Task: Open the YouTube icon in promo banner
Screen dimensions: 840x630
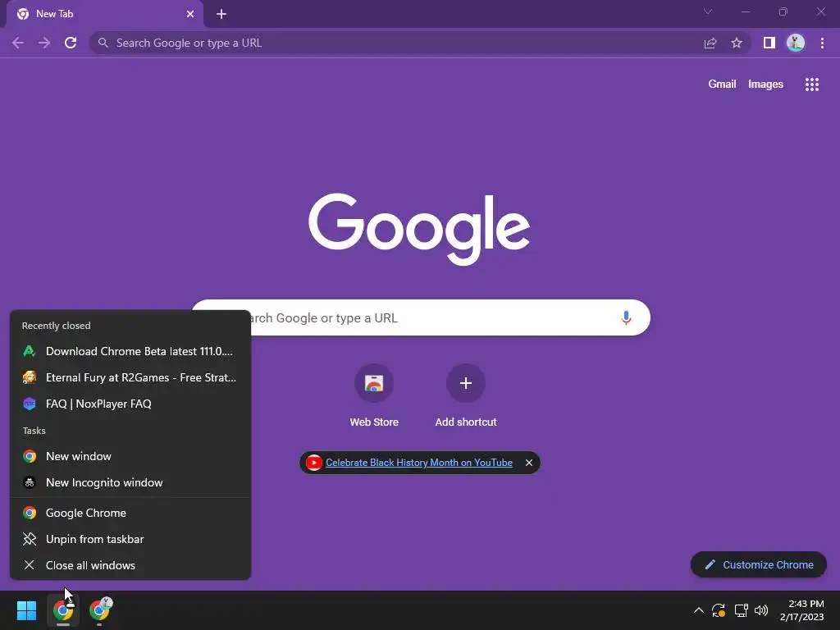Action: [x=314, y=463]
